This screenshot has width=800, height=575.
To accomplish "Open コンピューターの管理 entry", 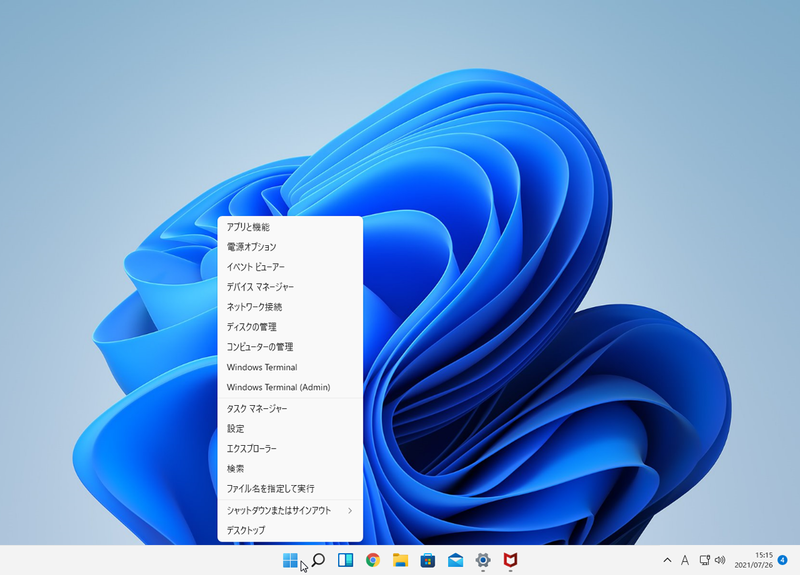I will [290, 347].
